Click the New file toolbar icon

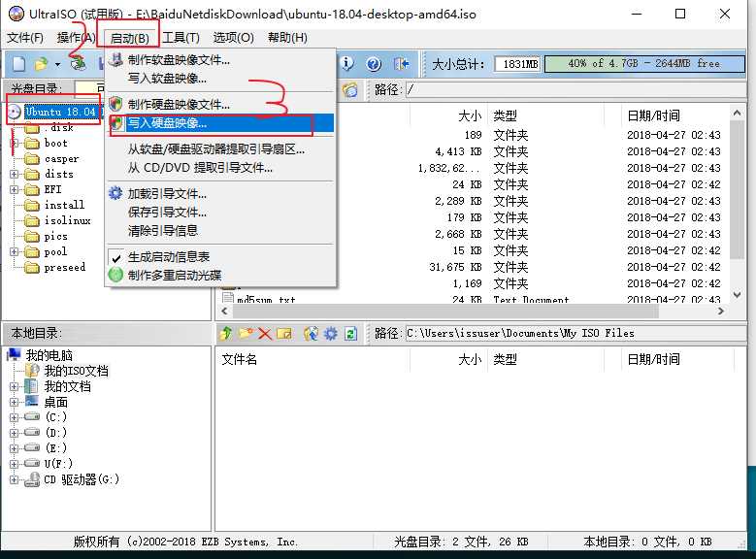coord(18,64)
